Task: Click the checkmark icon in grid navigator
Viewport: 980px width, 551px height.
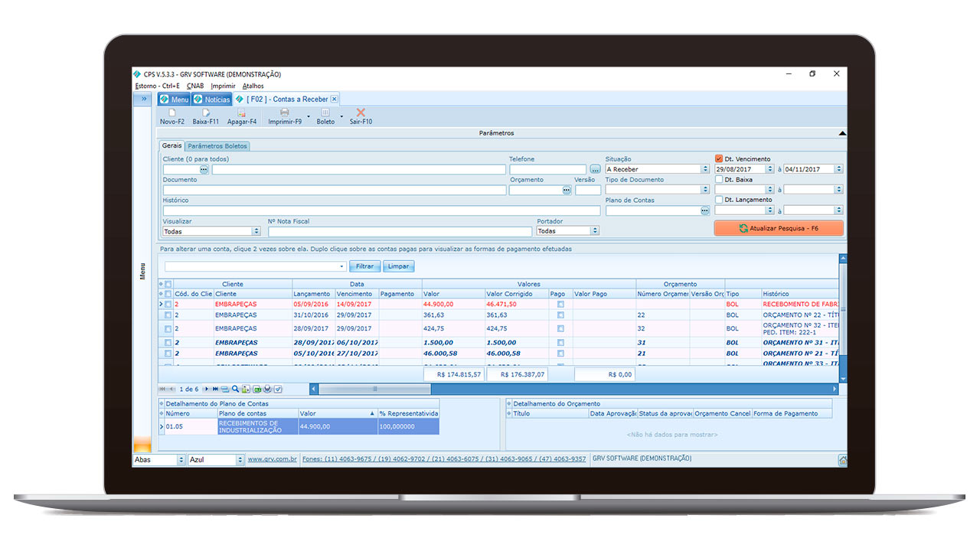Action: click(278, 390)
